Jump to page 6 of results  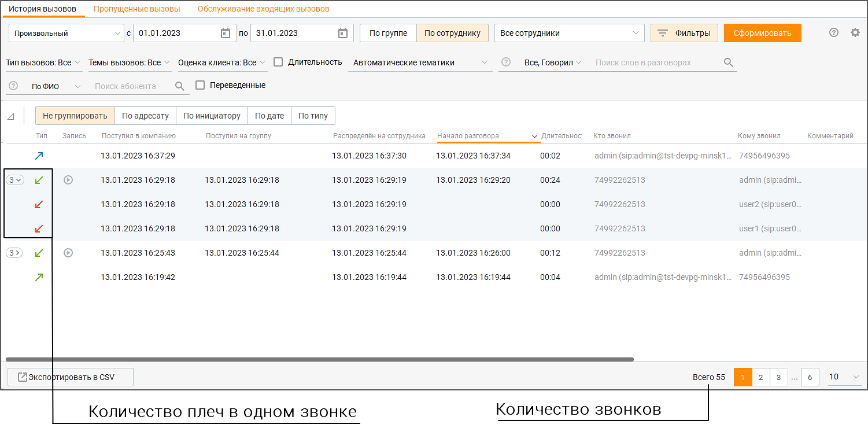click(810, 377)
